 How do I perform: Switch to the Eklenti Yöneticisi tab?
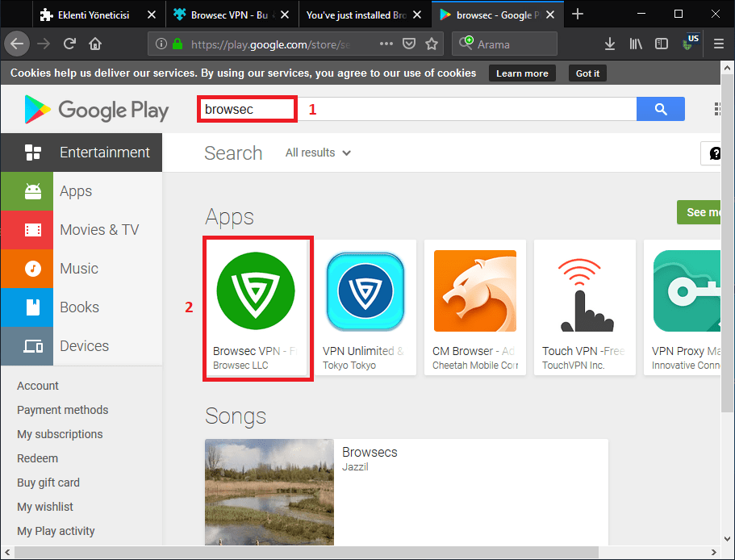(x=93, y=15)
